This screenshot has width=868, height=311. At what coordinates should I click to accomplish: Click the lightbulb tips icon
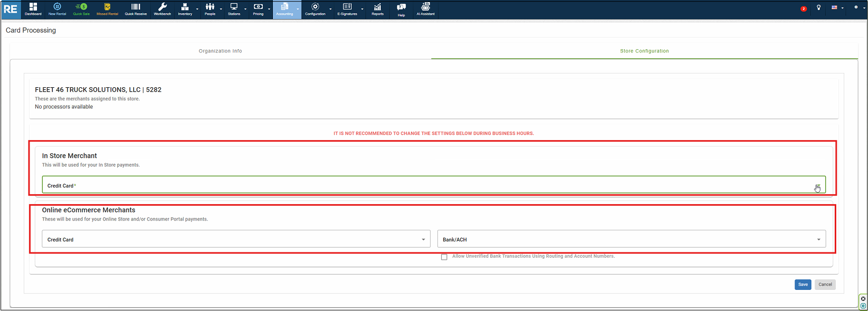point(819,8)
